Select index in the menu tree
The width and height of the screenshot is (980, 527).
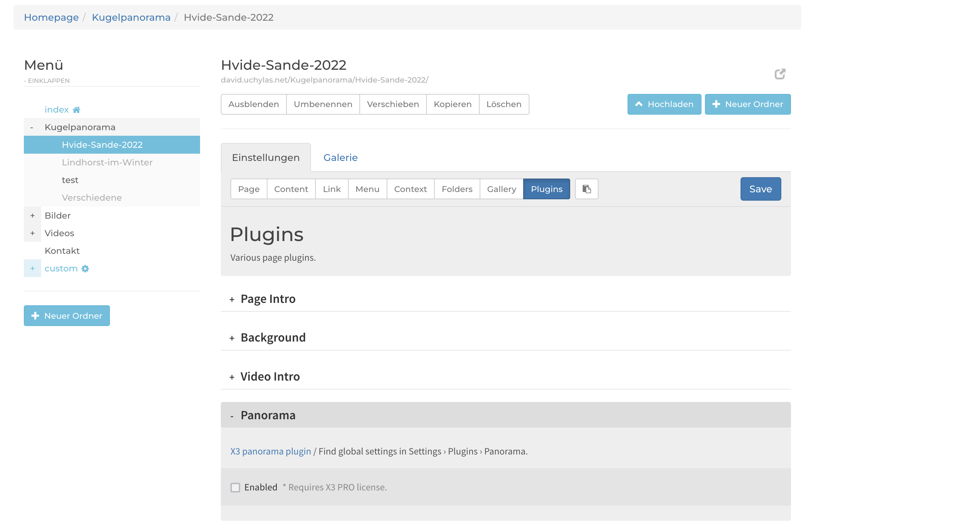pos(57,109)
